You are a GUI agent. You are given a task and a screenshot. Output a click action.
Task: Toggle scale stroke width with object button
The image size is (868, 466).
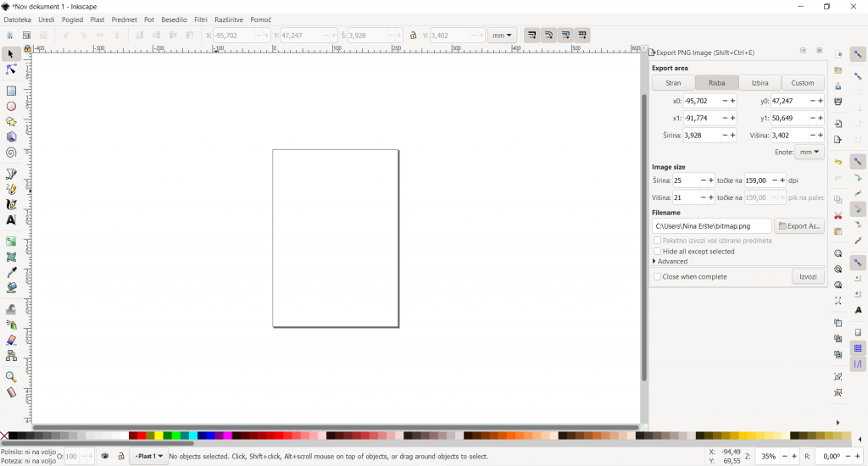coord(531,35)
